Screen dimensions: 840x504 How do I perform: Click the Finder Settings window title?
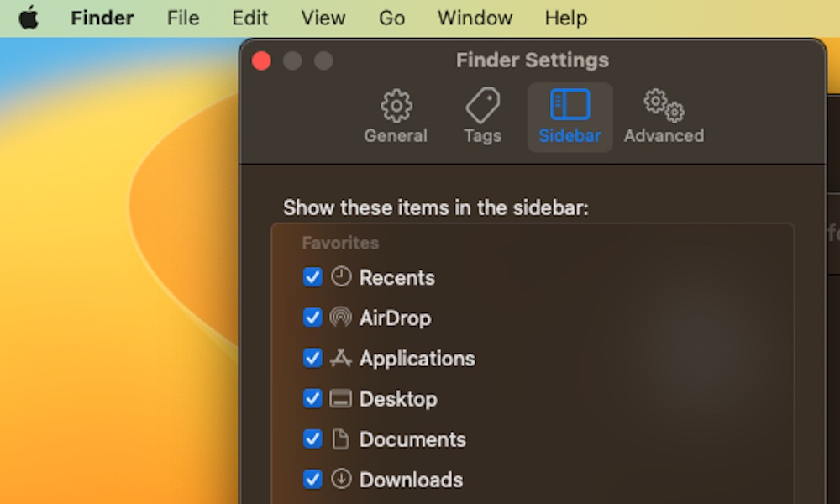[x=533, y=60]
